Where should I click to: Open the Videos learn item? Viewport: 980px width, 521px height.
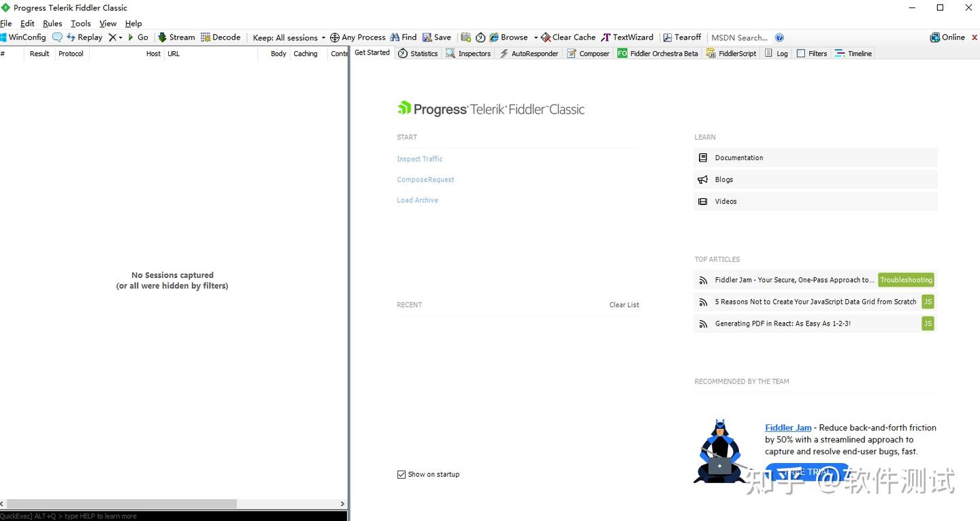click(x=815, y=201)
